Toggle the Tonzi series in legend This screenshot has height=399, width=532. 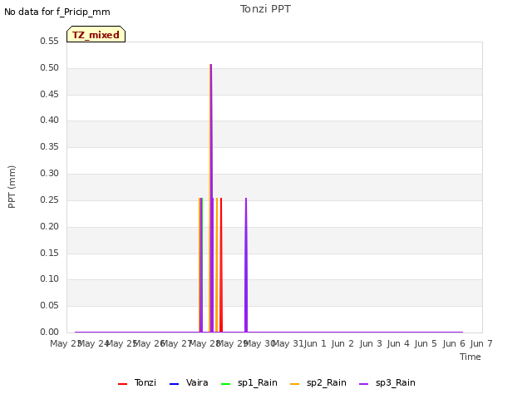tap(137, 382)
